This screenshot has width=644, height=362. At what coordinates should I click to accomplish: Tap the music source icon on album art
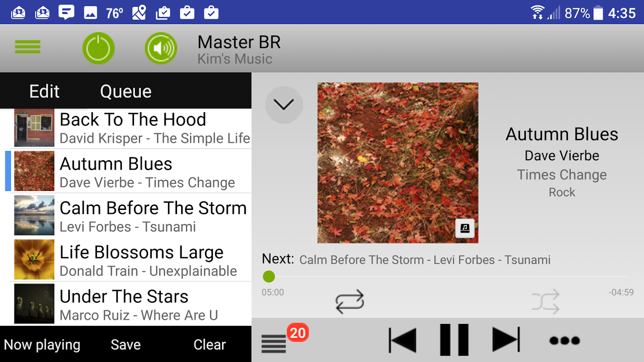click(465, 229)
